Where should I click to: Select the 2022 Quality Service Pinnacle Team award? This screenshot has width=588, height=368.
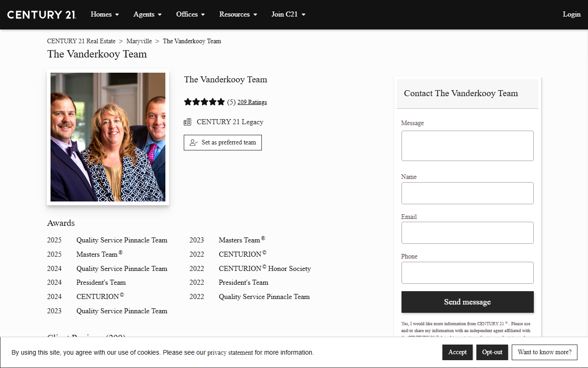(x=264, y=297)
